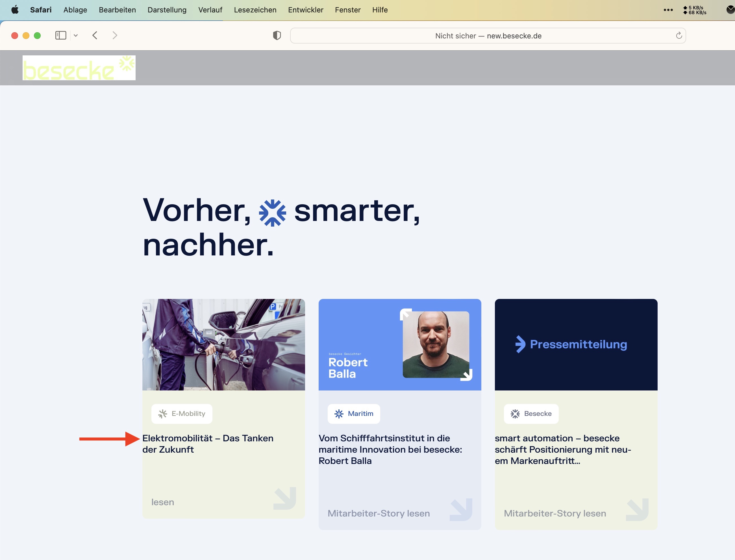735x560 pixels.
Task: Reload the page with the refresh icon
Action: [x=679, y=35]
